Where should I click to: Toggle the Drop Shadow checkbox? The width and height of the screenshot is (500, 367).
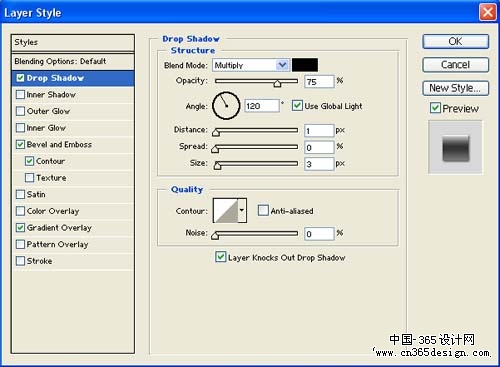[20, 78]
